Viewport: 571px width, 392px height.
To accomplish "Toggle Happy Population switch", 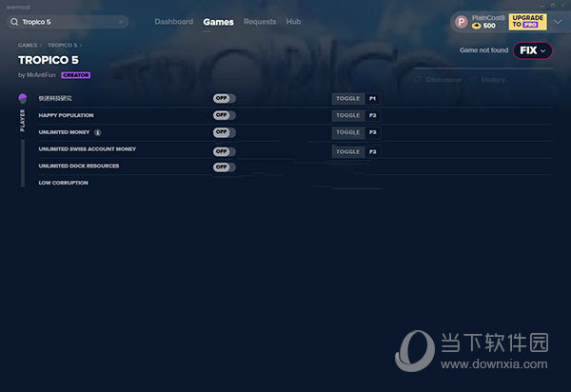I will coord(225,115).
